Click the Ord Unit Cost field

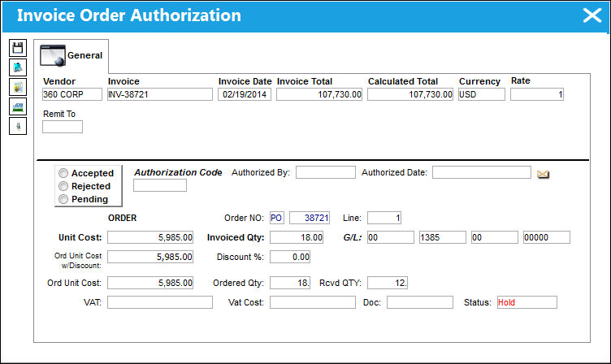click(x=150, y=283)
